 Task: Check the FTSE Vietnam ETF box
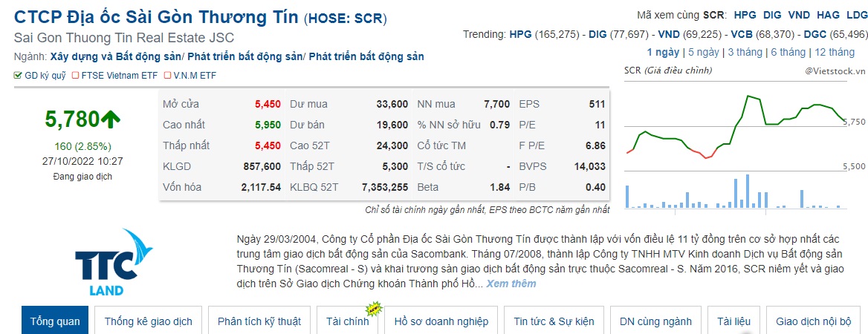coord(75,76)
